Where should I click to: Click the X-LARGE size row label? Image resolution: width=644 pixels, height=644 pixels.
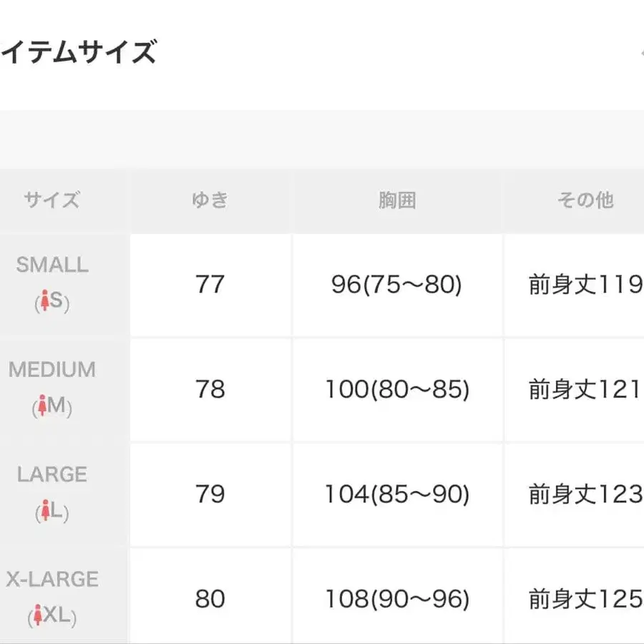click(x=52, y=579)
